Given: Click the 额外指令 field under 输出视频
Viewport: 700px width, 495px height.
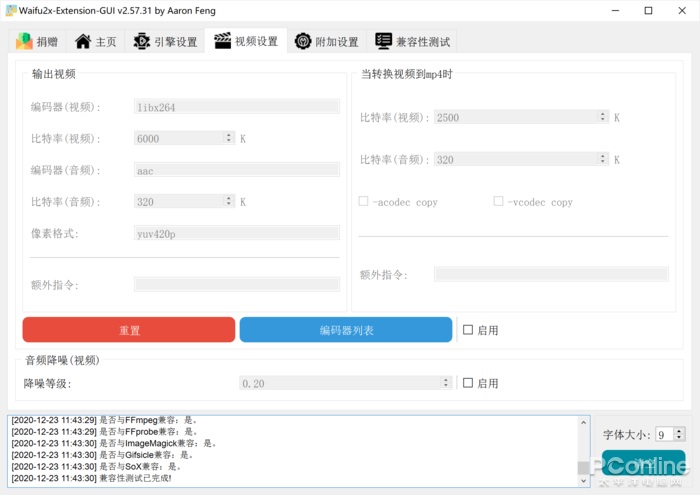Looking at the screenshot, I should (x=236, y=285).
